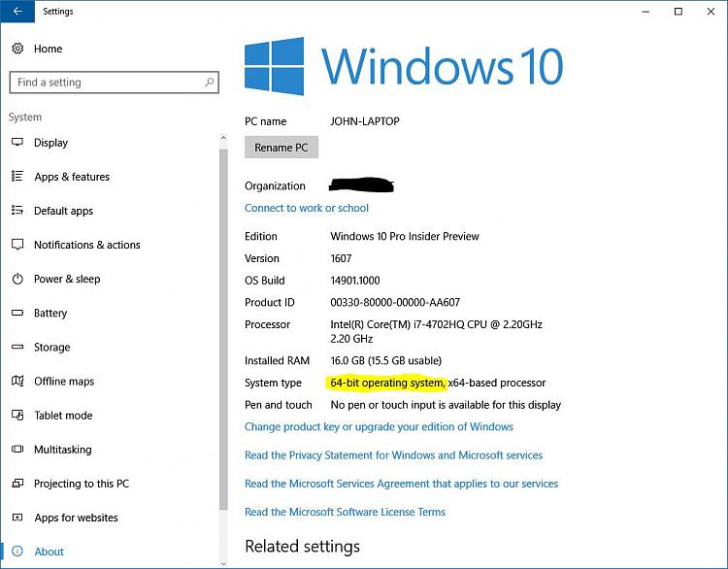Image resolution: width=728 pixels, height=569 pixels.
Task: Click the Pen and touch value text
Action: click(446, 405)
